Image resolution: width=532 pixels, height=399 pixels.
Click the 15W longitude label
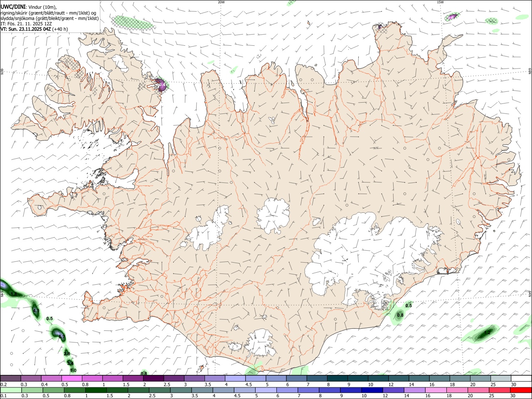click(441, 2)
